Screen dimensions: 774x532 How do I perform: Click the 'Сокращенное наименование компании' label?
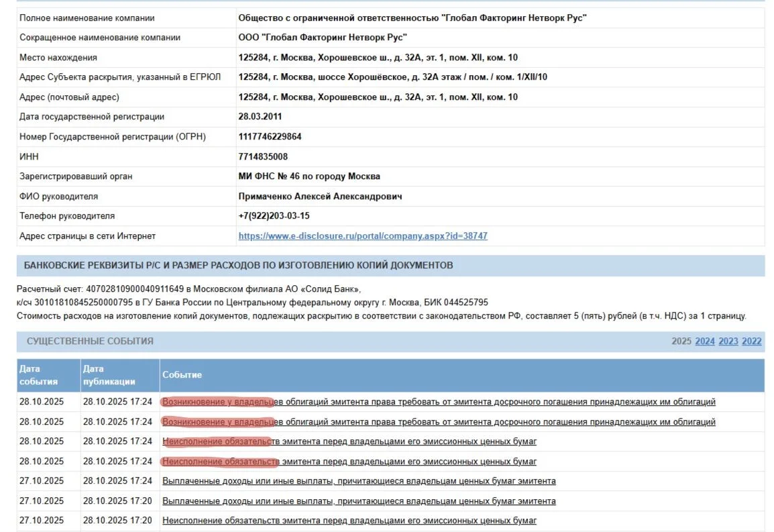tap(100, 38)
